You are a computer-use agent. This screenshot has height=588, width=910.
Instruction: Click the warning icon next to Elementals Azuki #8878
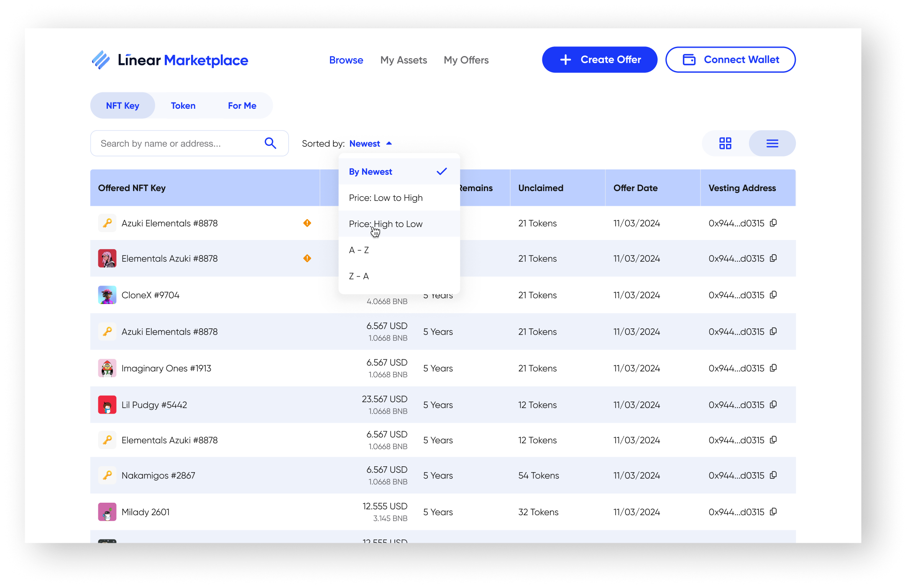point(307,258)
